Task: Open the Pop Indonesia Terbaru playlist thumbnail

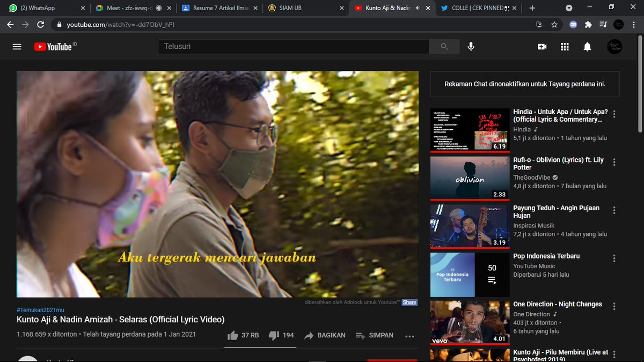Action: [x=470, y=275]
